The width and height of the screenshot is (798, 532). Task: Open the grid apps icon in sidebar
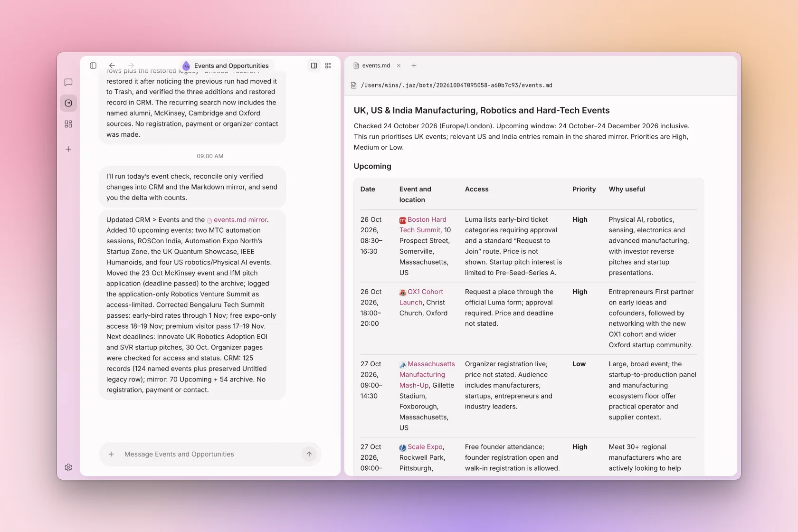pos(68,124)
